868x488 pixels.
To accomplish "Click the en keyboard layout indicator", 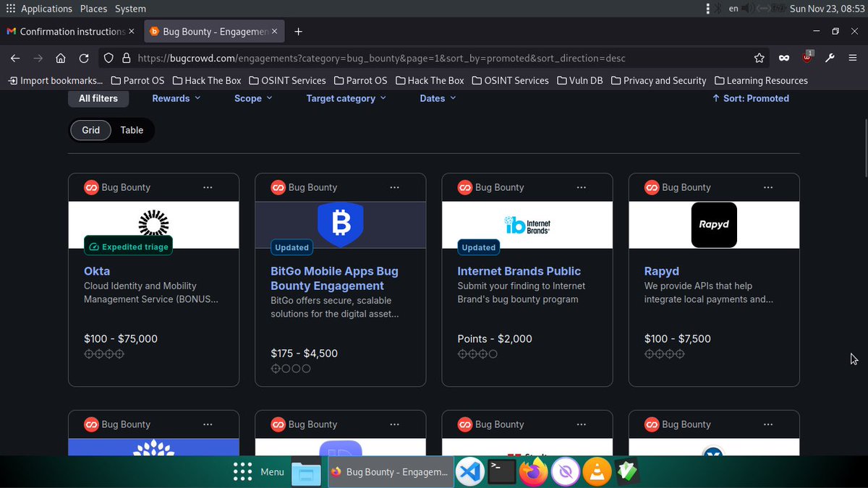I will (x=733, y=9).
